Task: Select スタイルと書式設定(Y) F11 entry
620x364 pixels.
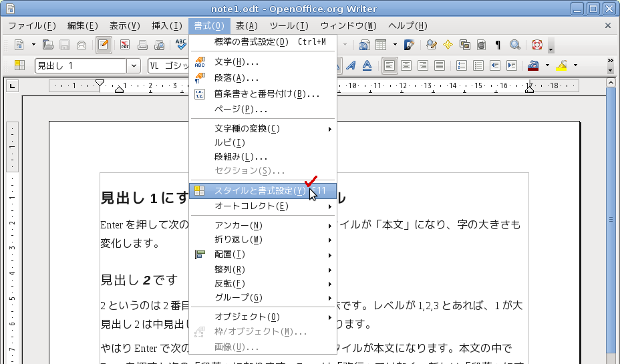Action: (x=263, y=191)
